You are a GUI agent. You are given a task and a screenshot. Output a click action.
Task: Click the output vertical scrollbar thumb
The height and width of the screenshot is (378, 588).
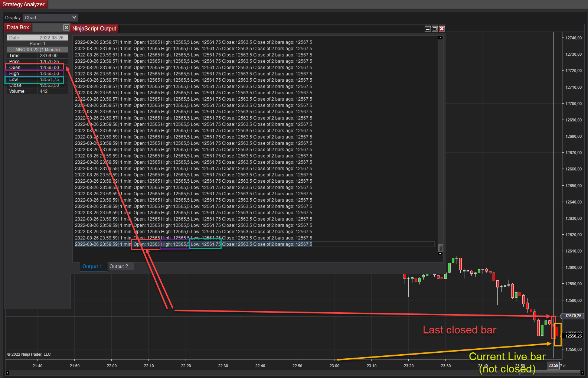440,248
